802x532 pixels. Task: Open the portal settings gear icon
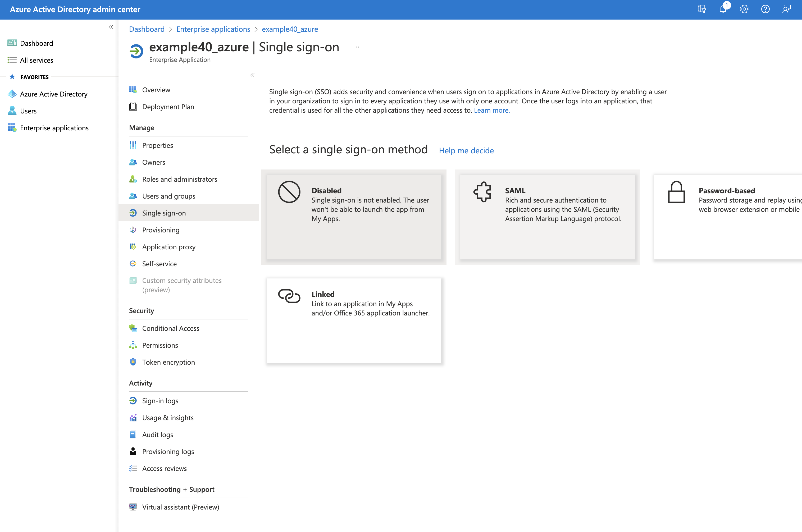(744, 9)
